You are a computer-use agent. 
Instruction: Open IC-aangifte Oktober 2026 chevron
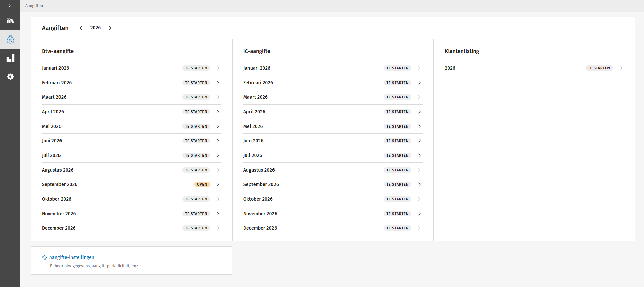point(419,199)
